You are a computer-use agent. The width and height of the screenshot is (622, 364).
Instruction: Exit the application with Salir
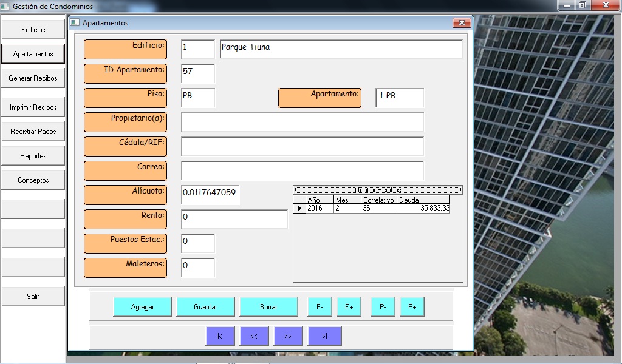tap(33, 297)
